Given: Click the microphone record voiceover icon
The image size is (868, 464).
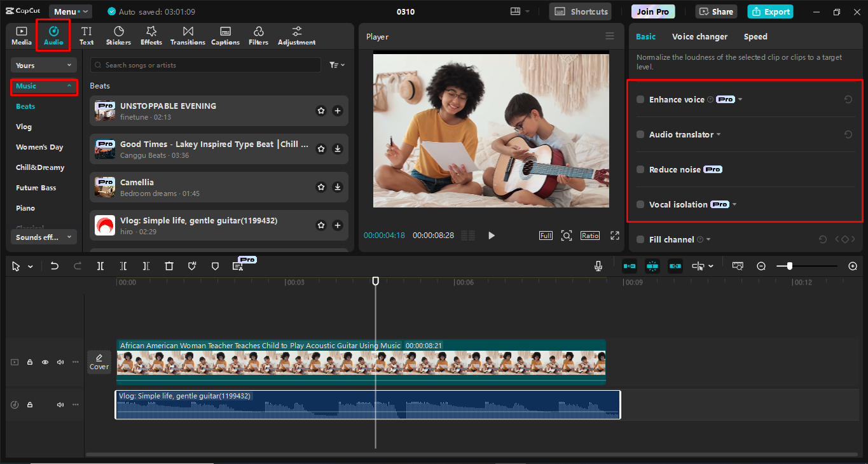Looking at the screenshot, I should coord(598,266).
